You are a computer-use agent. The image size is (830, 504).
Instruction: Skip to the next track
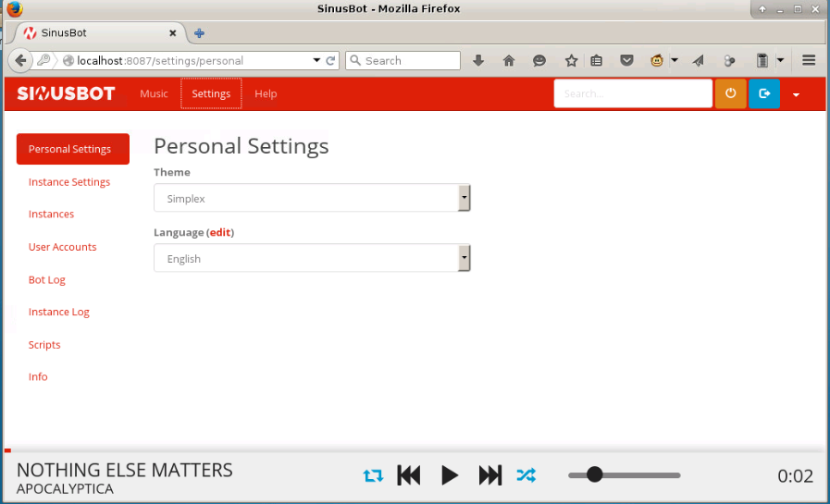pos(490,475)
